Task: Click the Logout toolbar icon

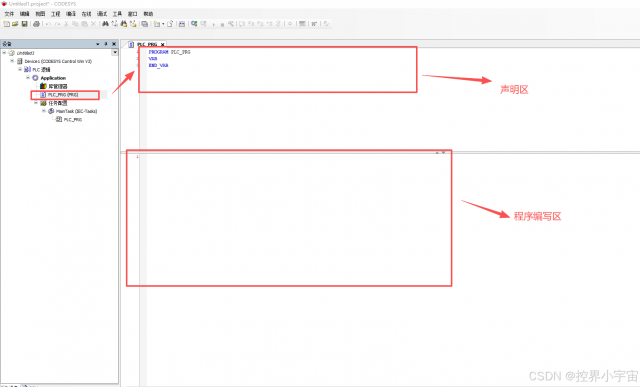Action: 204,24
